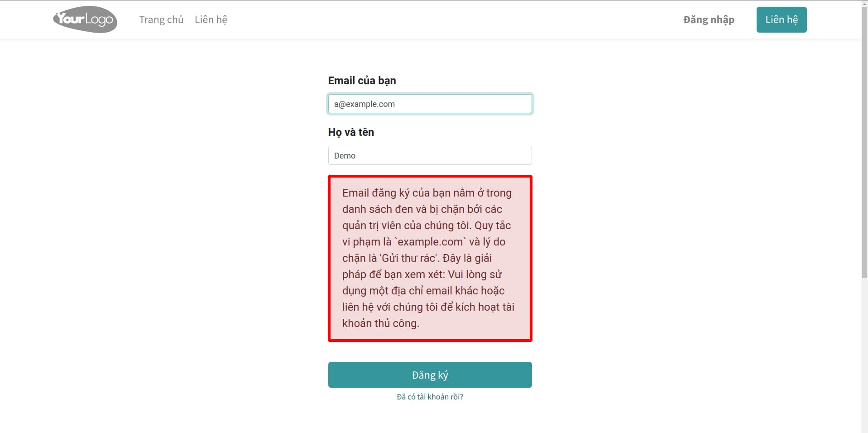Open Liên hệ in the left navigation
The image size is (868, 433).
[x=211, y=19]
